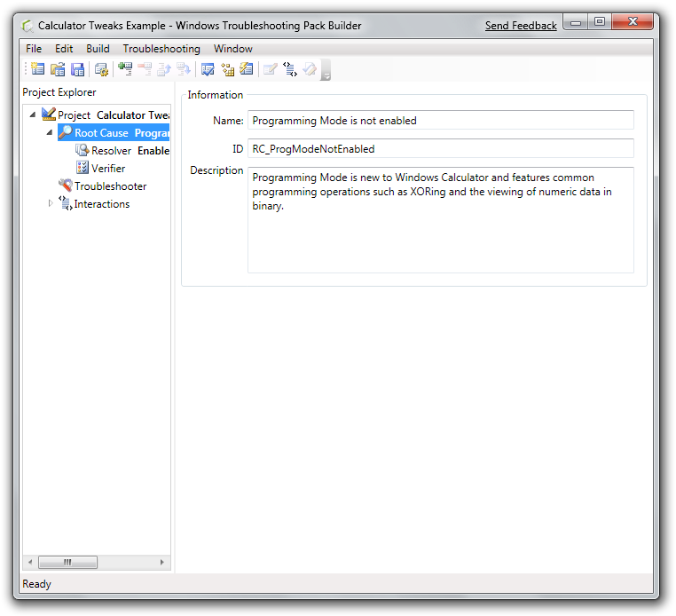Maximize the Pack Builder window
The height and width of the screenshot is (616, 676).
(x=599, y=22)
